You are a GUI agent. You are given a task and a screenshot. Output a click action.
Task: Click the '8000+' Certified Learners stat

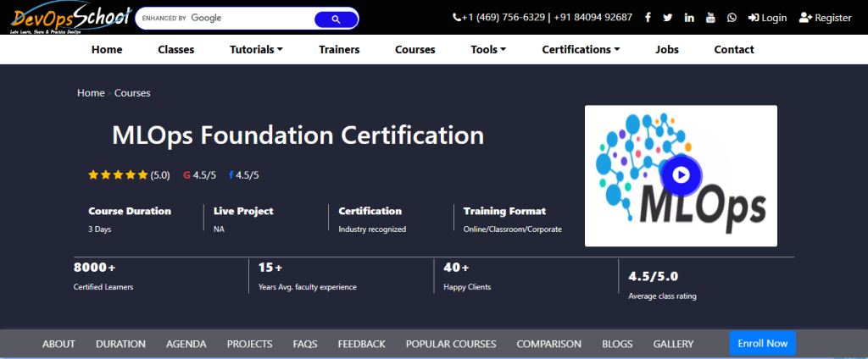pyautogui.click(x=95, y=268)
